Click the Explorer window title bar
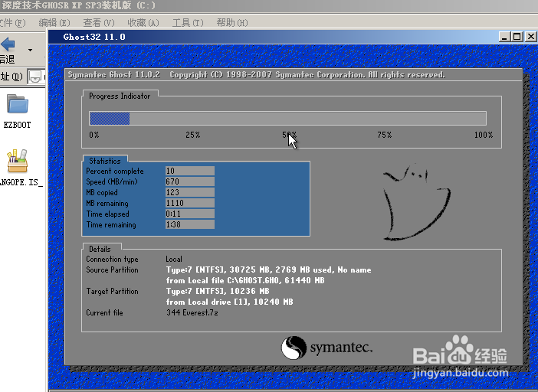Image resolution: width=538 pixels, height=392 pixels. pos(269,6)
